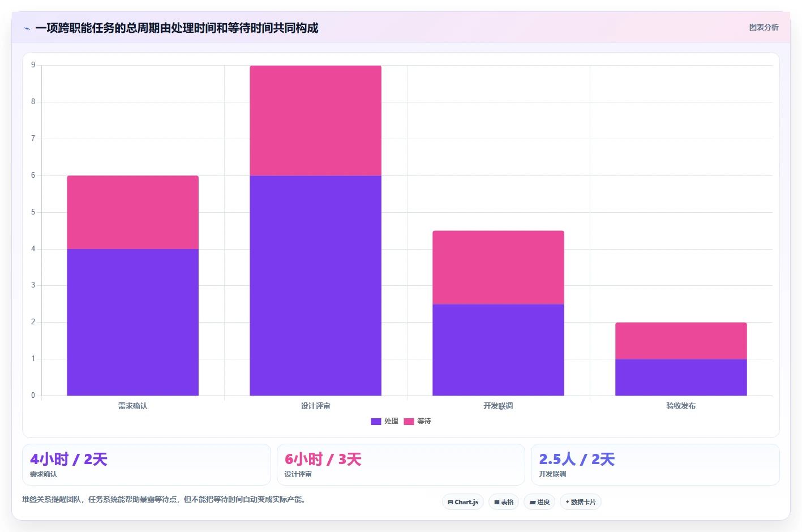Open the 6小时 / 3天 设计评审 card
The image size is (802, 532).
(401, 465)
